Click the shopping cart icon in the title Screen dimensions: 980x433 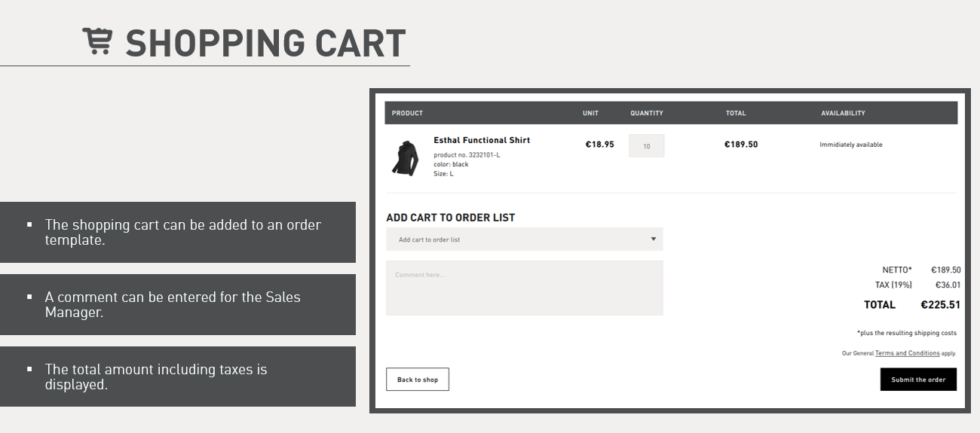tap(97, 41)
